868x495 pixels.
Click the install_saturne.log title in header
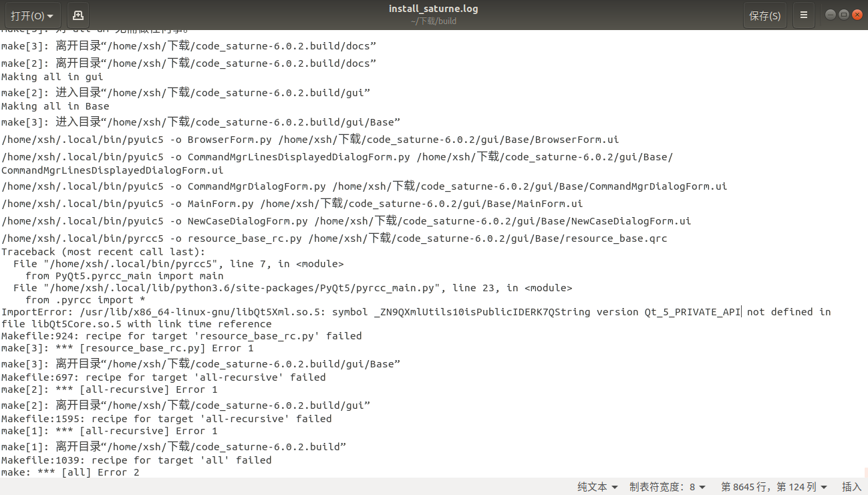[433, 9]
